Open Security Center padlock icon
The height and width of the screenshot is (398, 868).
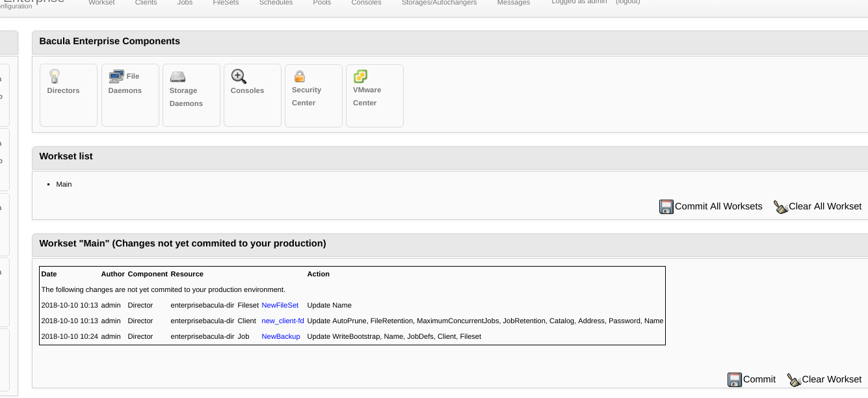point(299,76)
